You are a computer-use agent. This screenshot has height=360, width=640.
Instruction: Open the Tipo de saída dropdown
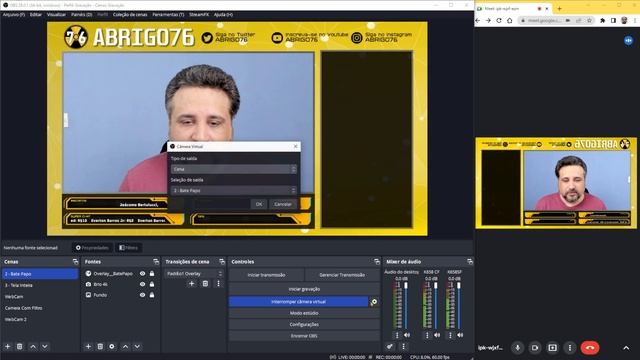(234, 169)
